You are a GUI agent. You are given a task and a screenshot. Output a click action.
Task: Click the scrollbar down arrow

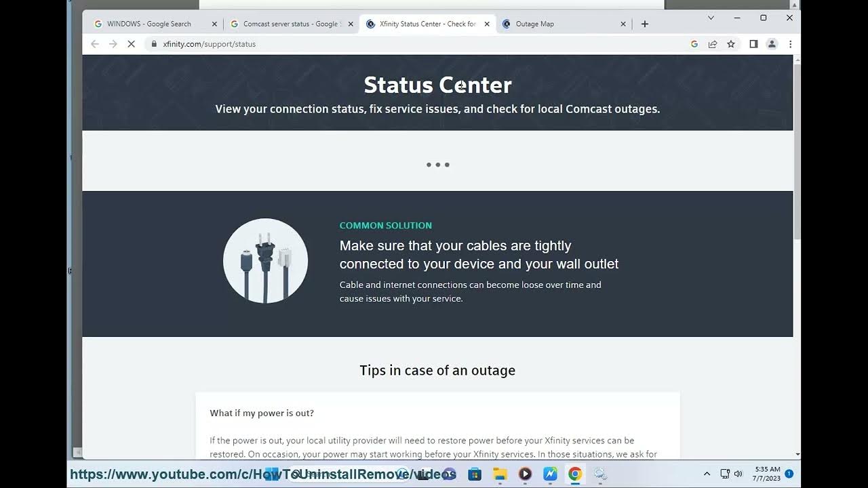click(x=797, y=454)
